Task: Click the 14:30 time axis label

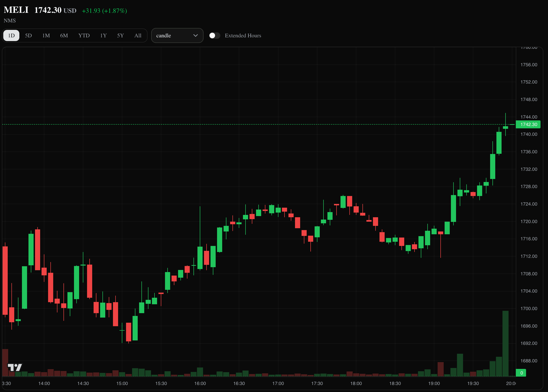Action: (83, 384)
